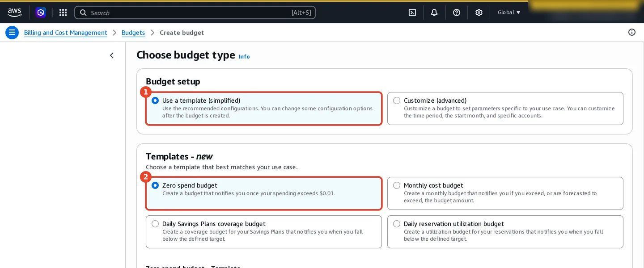Open the notifications bell

(434, 13)
